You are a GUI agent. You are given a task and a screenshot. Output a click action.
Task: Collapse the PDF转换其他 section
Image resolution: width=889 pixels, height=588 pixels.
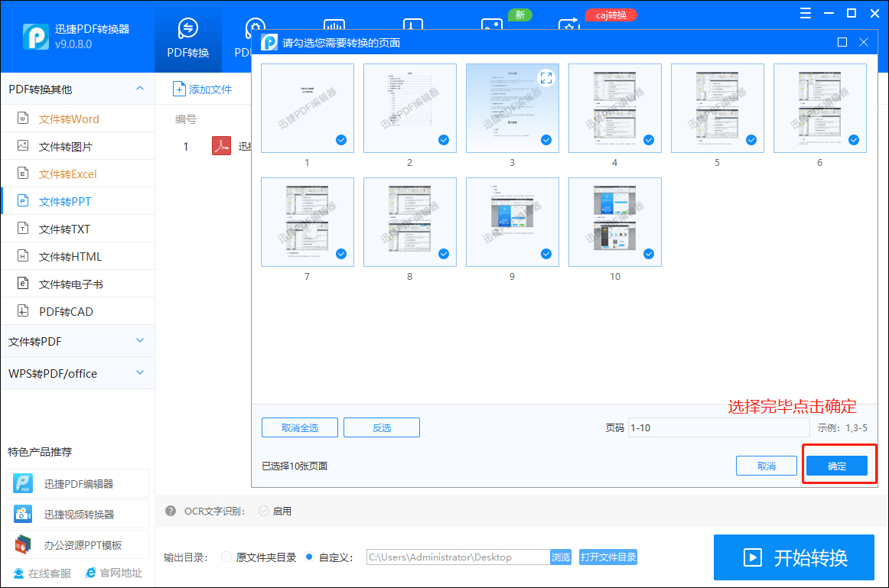[139, 89]
